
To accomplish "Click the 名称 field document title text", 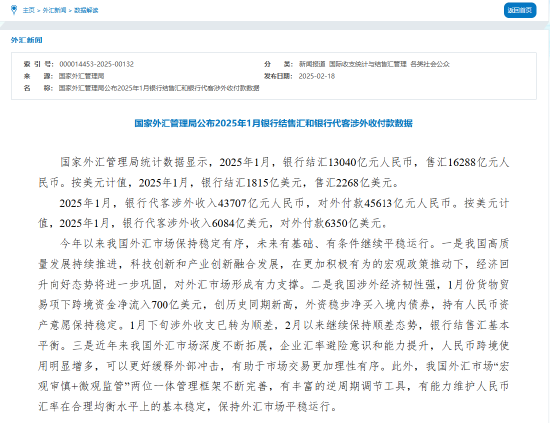I will [x=159, y=88].
